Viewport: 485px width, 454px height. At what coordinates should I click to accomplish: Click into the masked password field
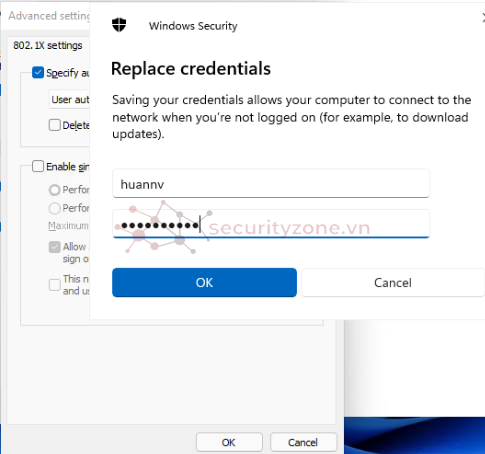(x=271, y=224)
